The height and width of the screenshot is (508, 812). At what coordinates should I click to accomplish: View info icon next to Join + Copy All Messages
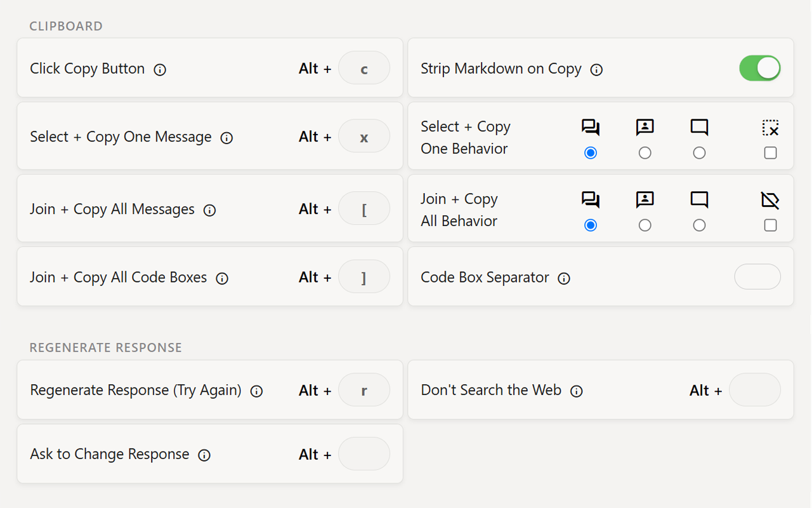[209, 210]
